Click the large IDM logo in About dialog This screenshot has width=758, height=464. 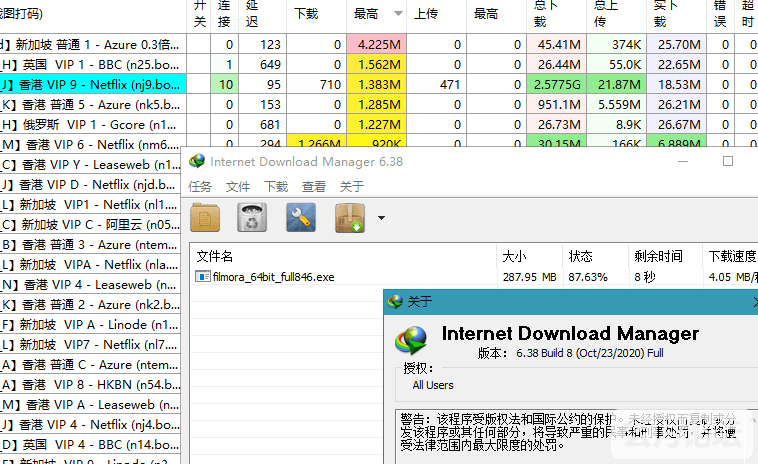pos(410,340)
